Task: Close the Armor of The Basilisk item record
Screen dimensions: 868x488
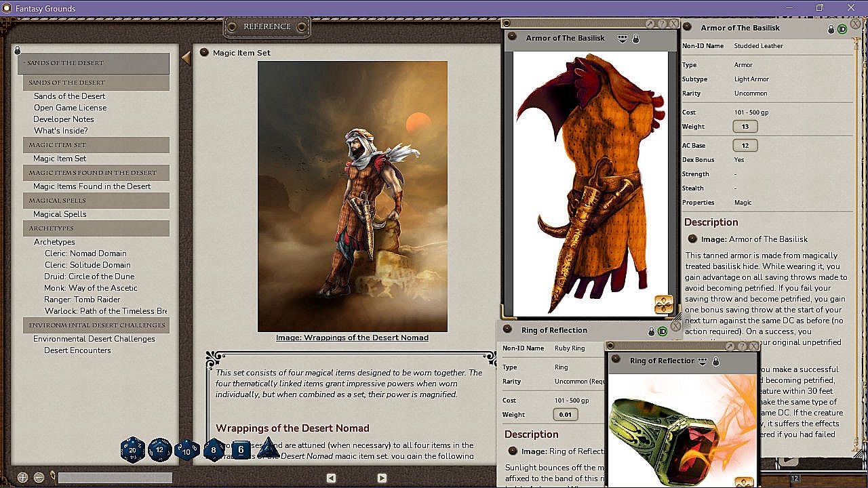Action: (x=856, y=24)
